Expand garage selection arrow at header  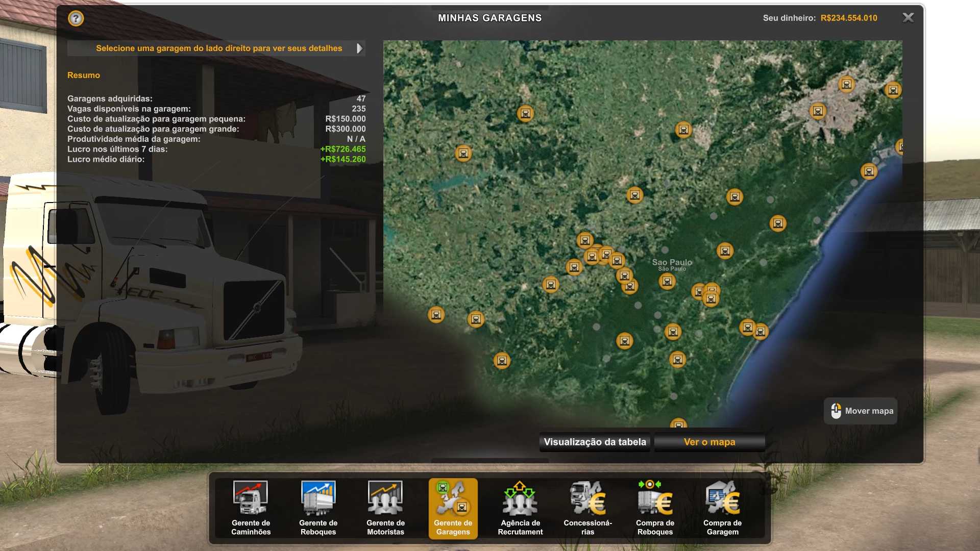[x=359, y=48]
